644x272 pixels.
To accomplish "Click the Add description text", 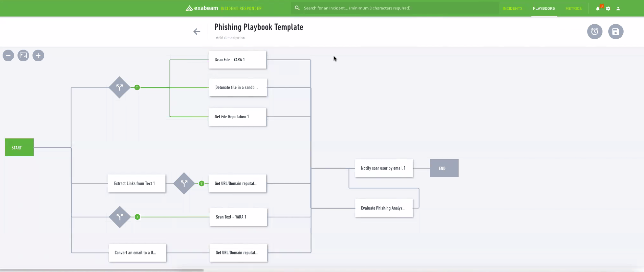I will 231,38.
